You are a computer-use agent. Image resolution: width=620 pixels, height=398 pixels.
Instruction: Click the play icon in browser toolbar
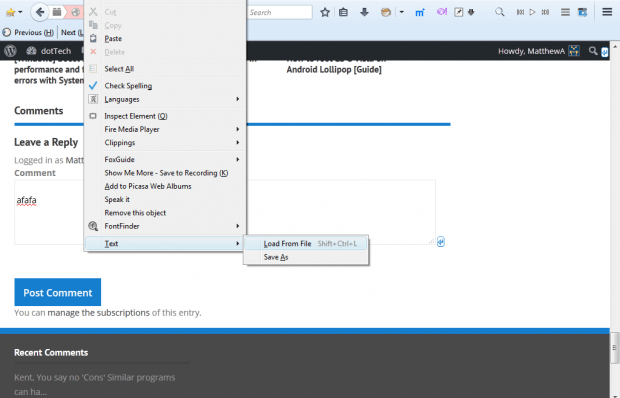pyautogui.click(x=532, y=12)
